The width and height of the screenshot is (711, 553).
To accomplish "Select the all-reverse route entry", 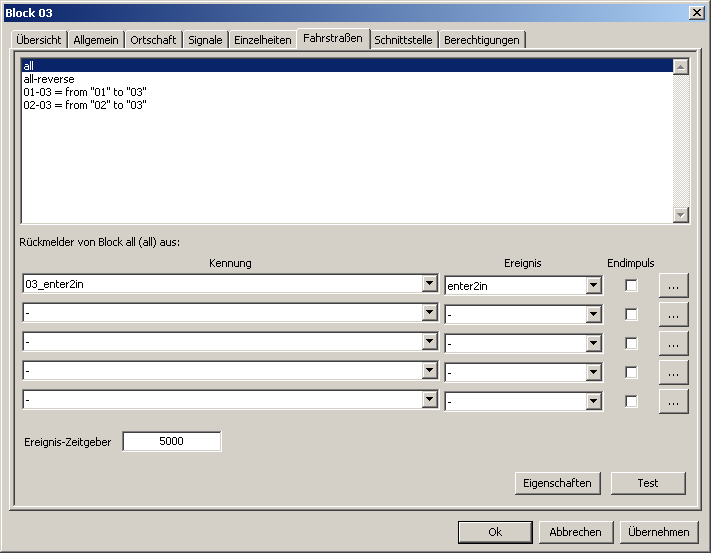I will (x=49, y=78).
